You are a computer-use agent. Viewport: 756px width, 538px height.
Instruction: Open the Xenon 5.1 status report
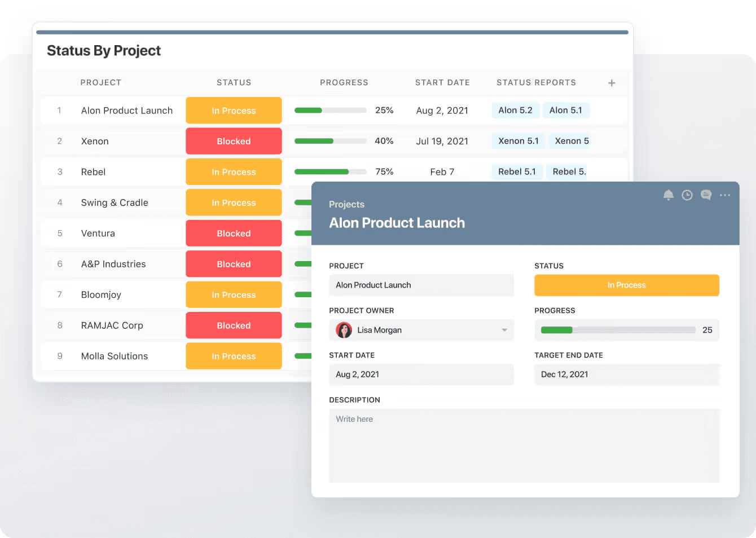(x=517, y=140)
